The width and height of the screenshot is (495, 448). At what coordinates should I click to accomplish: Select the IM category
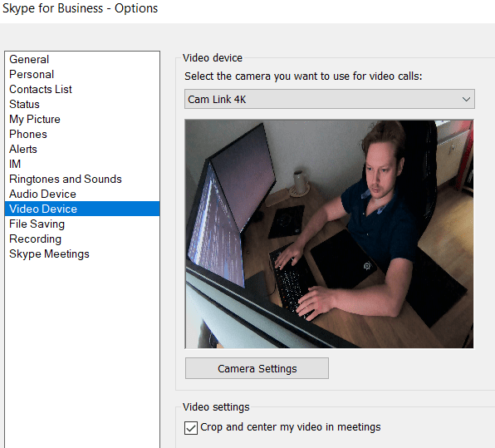coord(15,164)
